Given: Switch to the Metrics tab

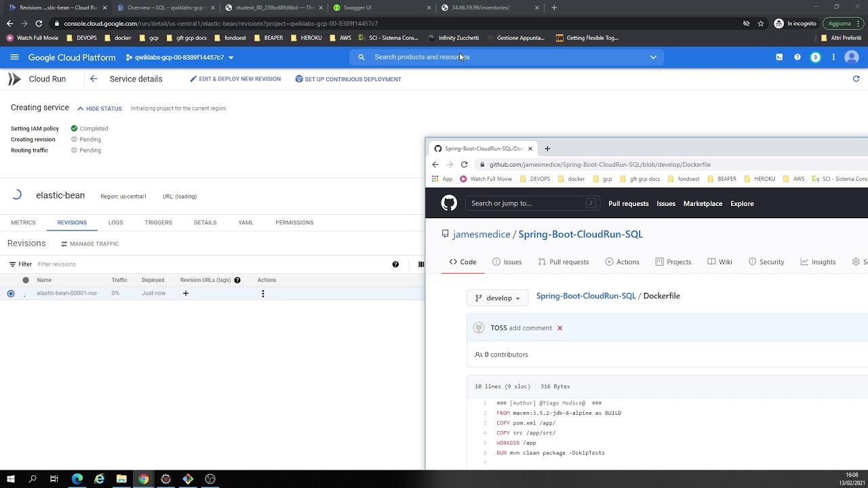Looking at the screenshot, I should tap(23, 222).
